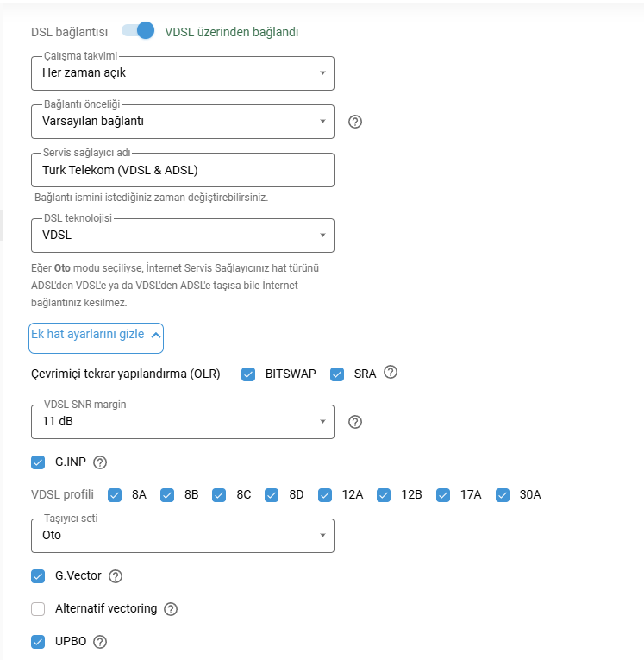Click G.Vector help question icon

click(x=116, y=576)
